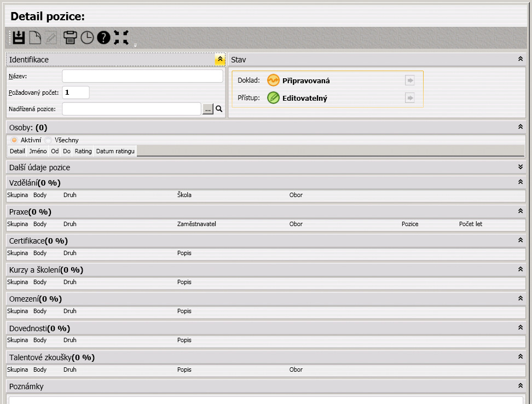Image resolution: width=532 pixels, height=404 pixels.
Task: Select the Aktivní radio button
Action: [14, 140]
